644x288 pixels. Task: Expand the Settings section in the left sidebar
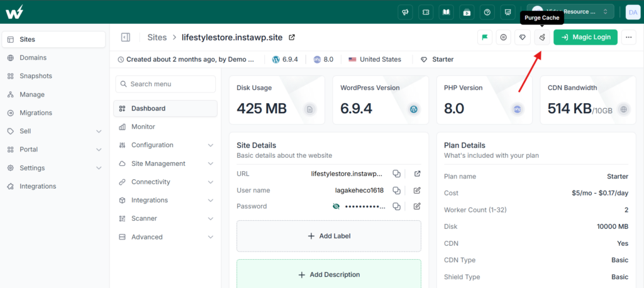[99, 168]
